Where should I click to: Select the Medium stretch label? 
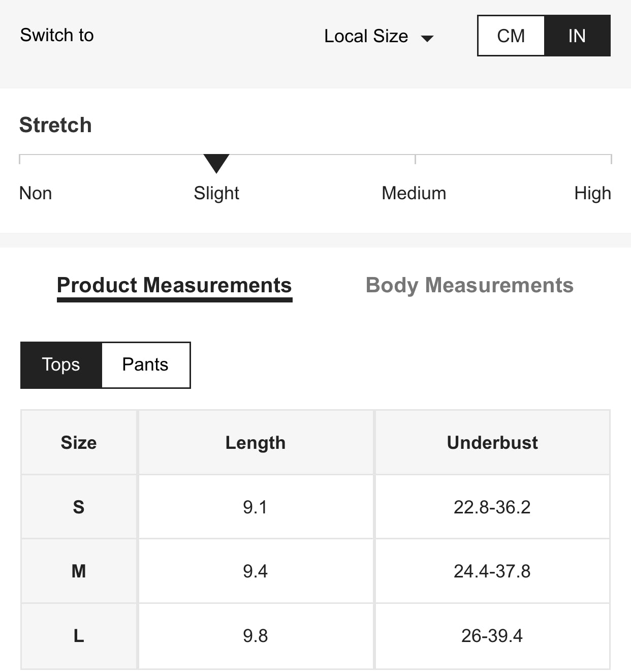414,193
